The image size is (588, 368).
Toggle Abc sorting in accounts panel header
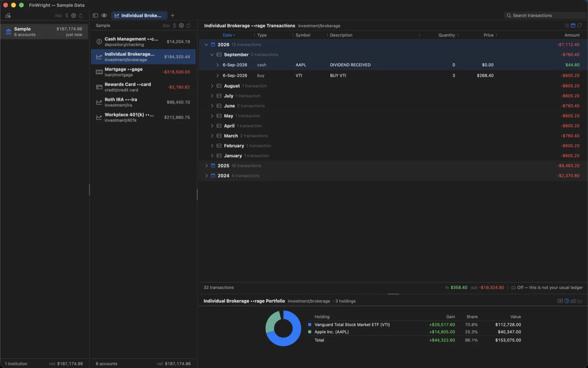point(166,25)
